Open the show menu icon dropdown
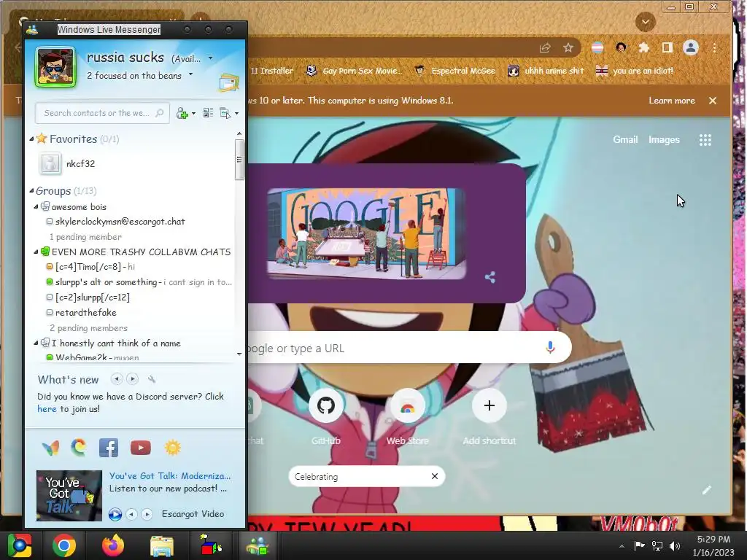This screenshot has width=747, height=560. coord(228,113)
